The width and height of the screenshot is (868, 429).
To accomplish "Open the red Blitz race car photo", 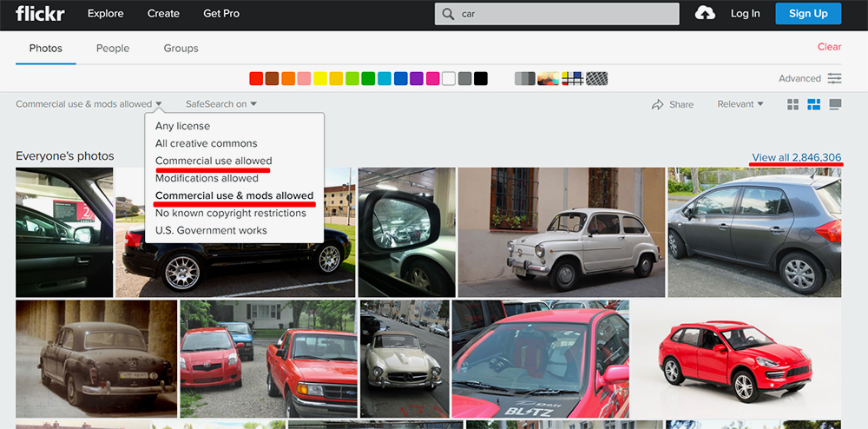I will (540, 359).
